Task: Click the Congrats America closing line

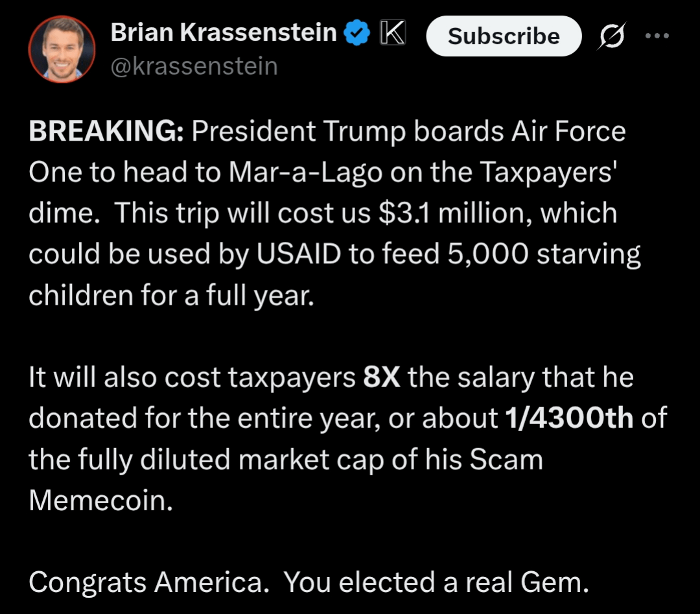Action: [309, 583]
